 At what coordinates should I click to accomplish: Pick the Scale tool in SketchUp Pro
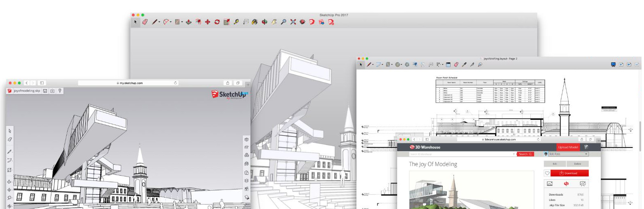point(226,22)
